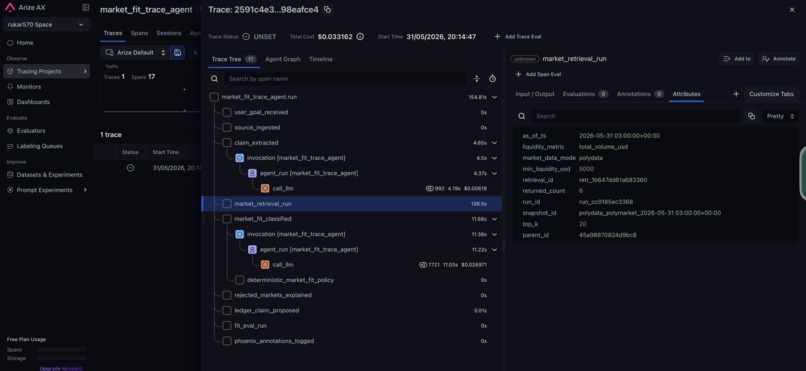Check the source_ingested checkbox
The image size is (806, 371).
[x=227, y=127]
